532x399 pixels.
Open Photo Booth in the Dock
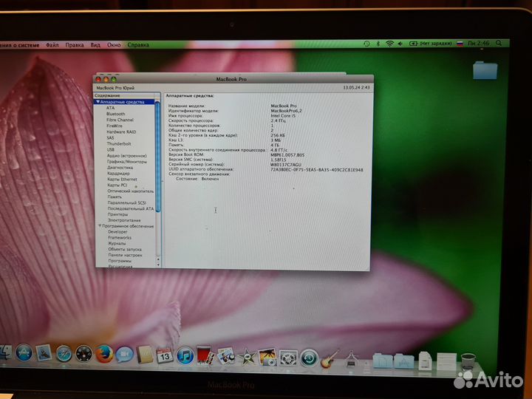tap(205, 355)
